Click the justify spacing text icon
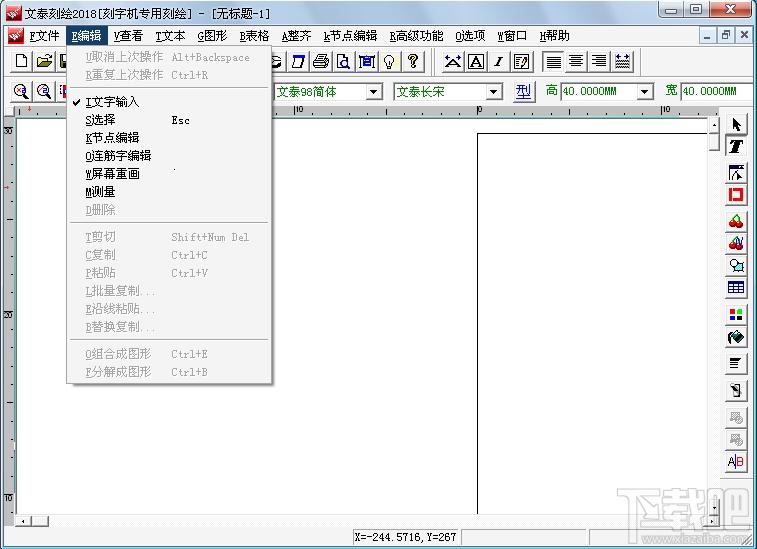 tap(622, 61)
